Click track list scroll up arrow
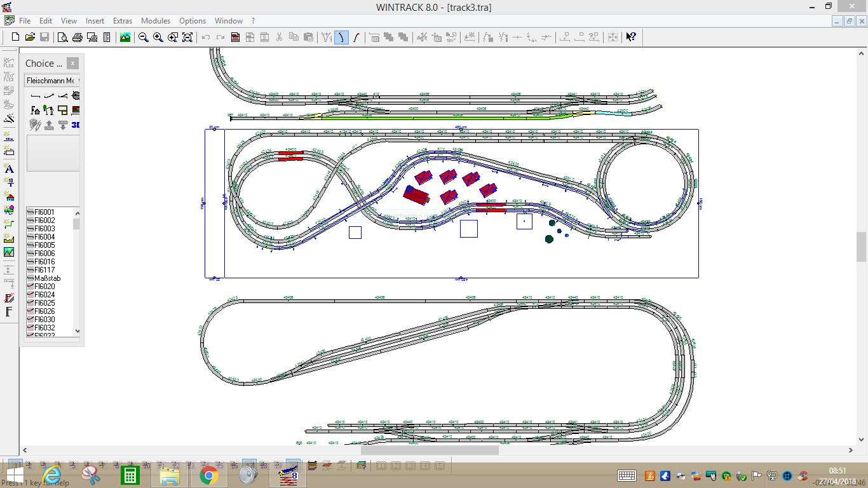 pyautogui.click(x=77, y=213)
